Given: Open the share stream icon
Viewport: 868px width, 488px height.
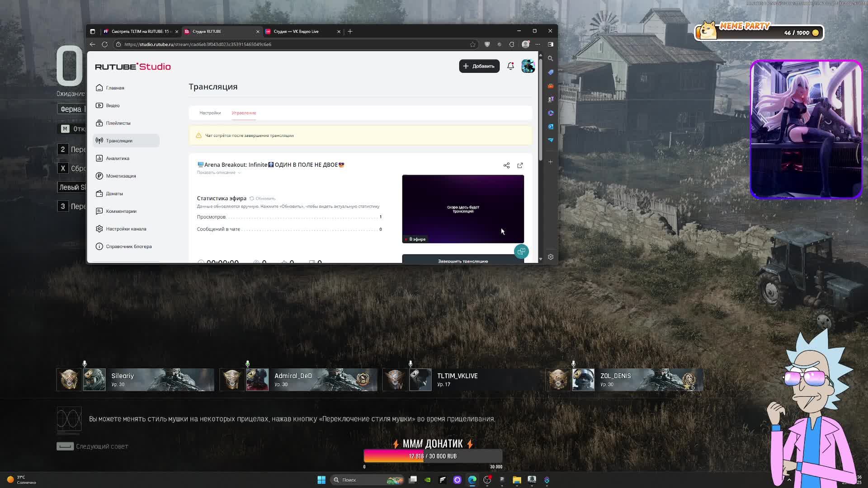Looking at the screenshot, I should tap(506, 165).
